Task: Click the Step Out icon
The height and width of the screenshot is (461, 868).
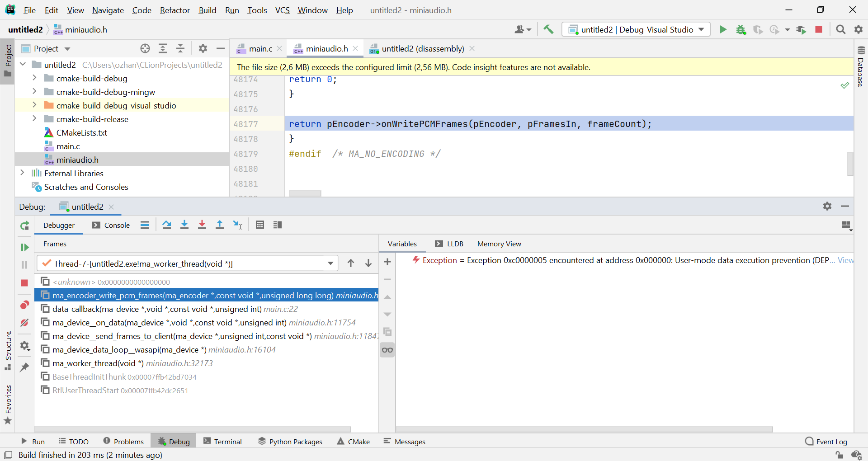Action: click(x=220, y=225)
